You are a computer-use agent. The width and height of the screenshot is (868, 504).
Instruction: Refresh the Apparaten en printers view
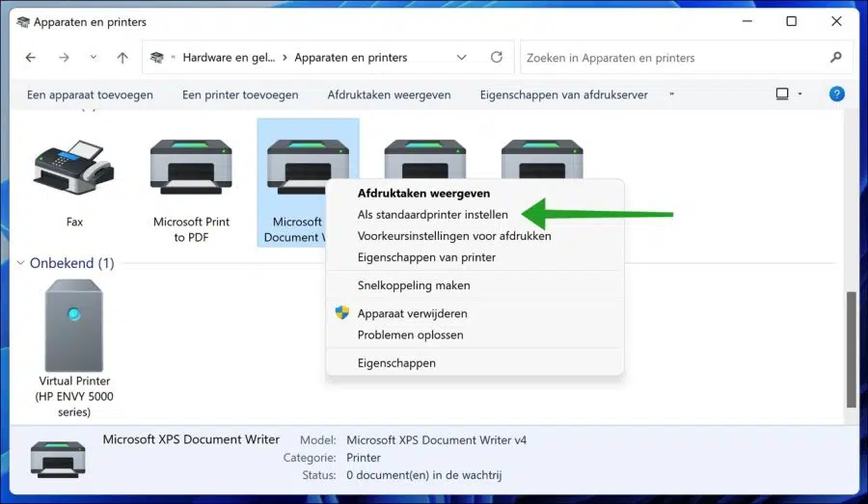coord(497,57)
